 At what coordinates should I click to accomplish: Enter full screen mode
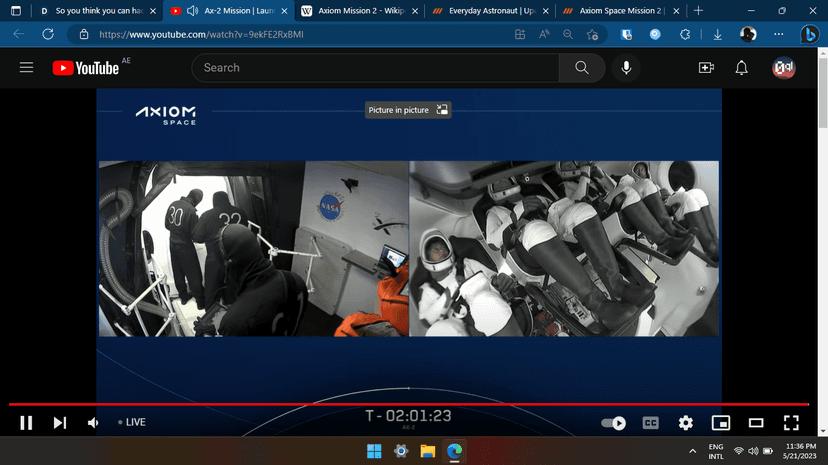click(x=791, y=423)
